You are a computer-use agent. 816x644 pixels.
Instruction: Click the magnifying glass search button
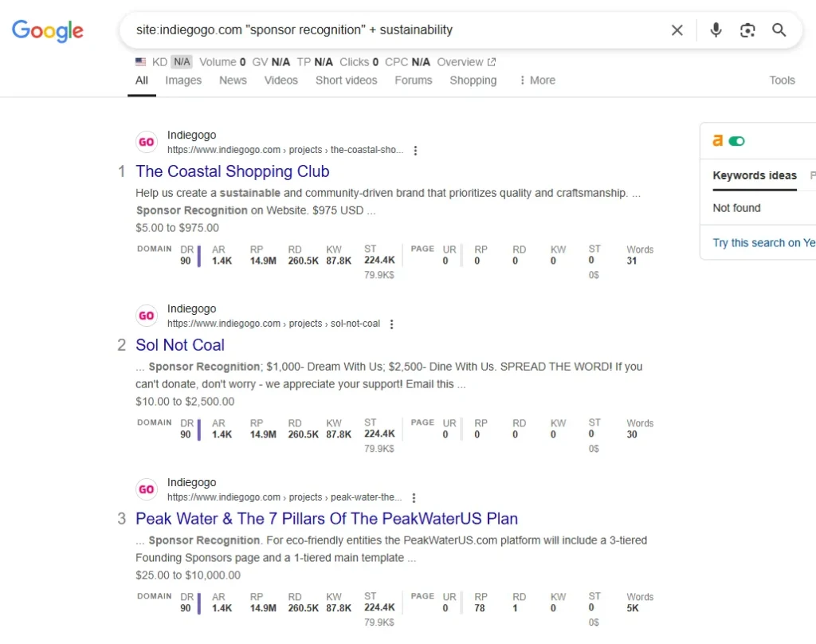[779, 30]
